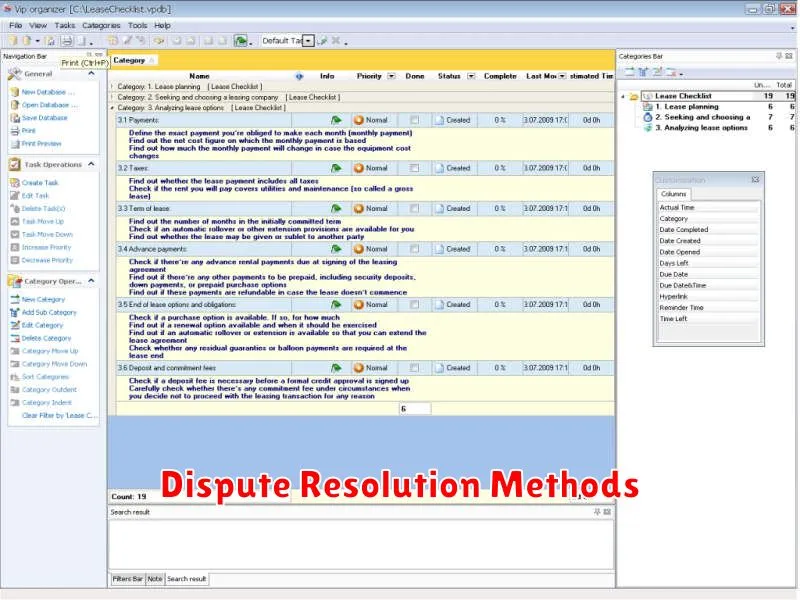Click the Category grouping header chip
800x600 pixels.
click(134, 60)
